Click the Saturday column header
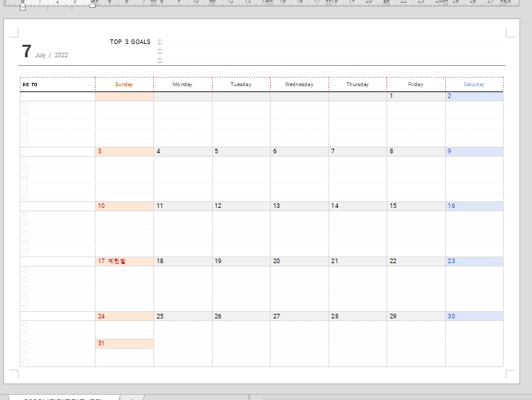This screenshot has height=400, width=532. [x=474, y=84]
